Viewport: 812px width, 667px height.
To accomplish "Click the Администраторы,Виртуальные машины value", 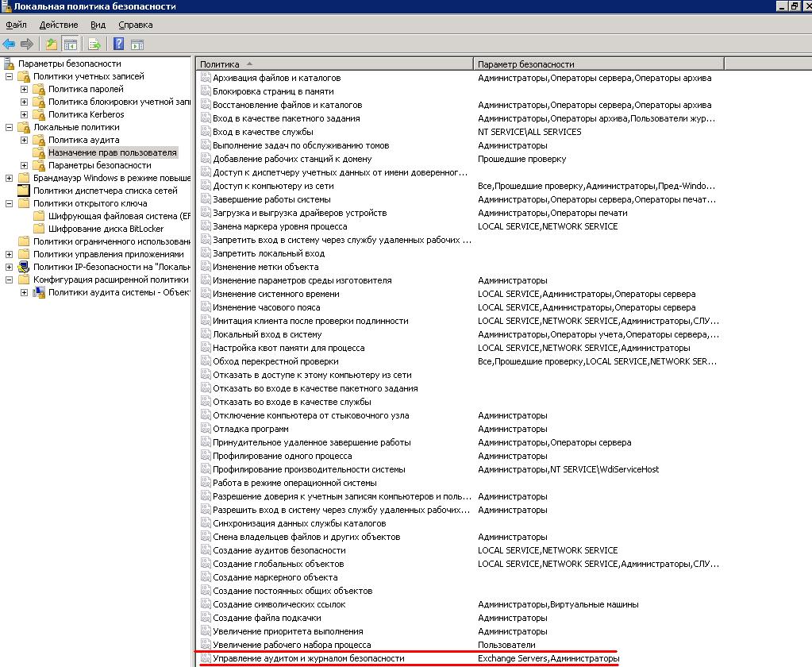I will pos(558,604).
